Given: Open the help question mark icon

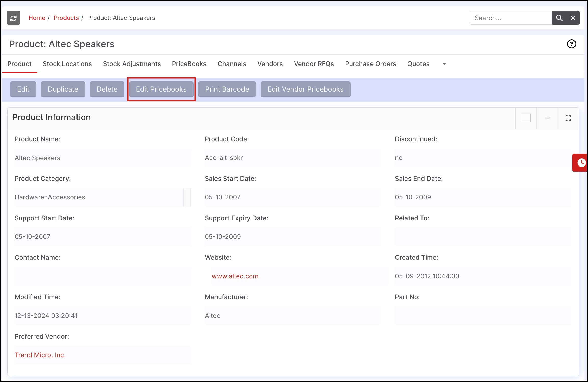Looking at the screenshot, I should click(571, 44).
